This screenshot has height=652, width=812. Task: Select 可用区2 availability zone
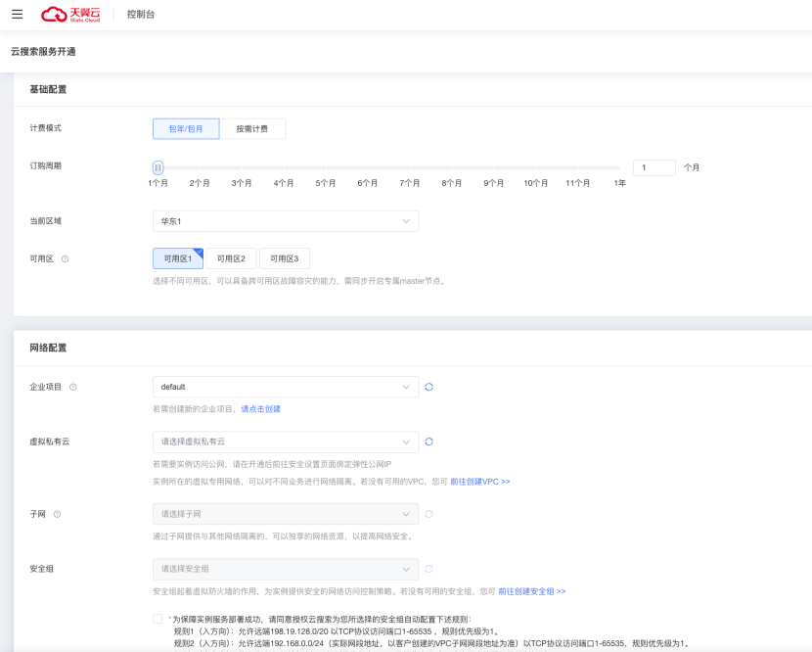pos(231,258)
